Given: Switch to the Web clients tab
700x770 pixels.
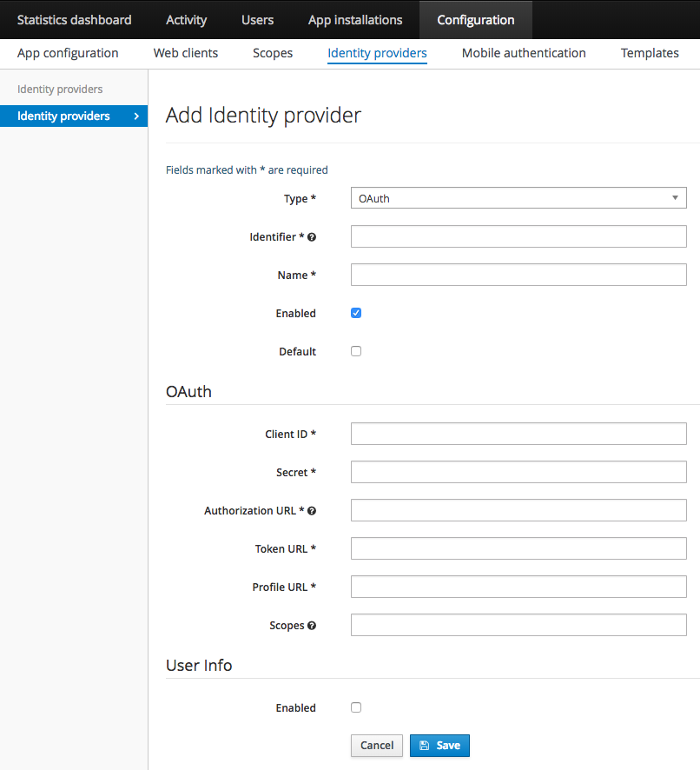Looking at the screenshot, I should pyautogui.click(x=185, y=53).
